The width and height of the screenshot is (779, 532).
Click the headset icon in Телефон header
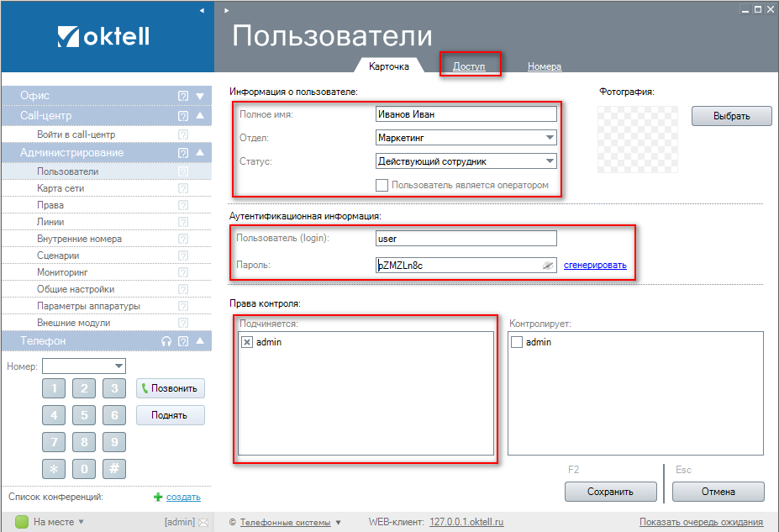166,341
